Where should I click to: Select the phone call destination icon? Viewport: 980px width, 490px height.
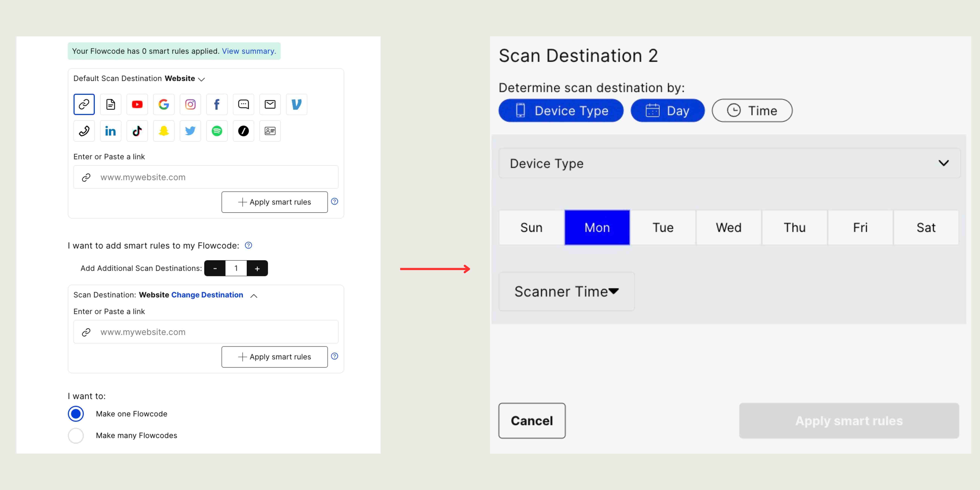point(84,131)
